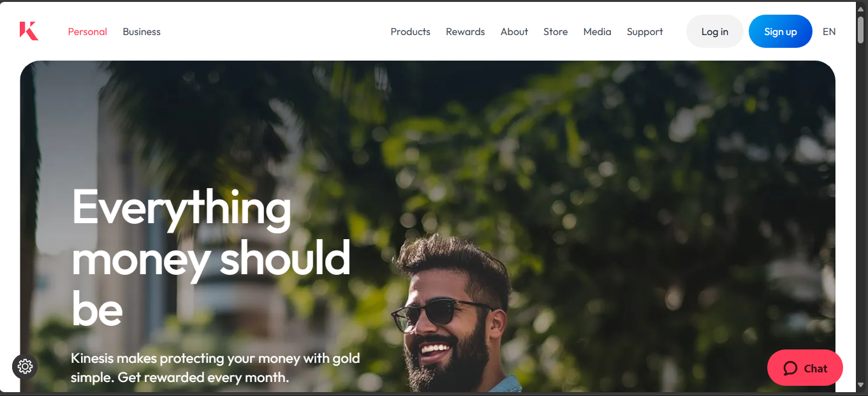Viewport: 868px width, 396px height.
Task: Click the "Everything money should be" headline
Action: (x=211, y=257)
